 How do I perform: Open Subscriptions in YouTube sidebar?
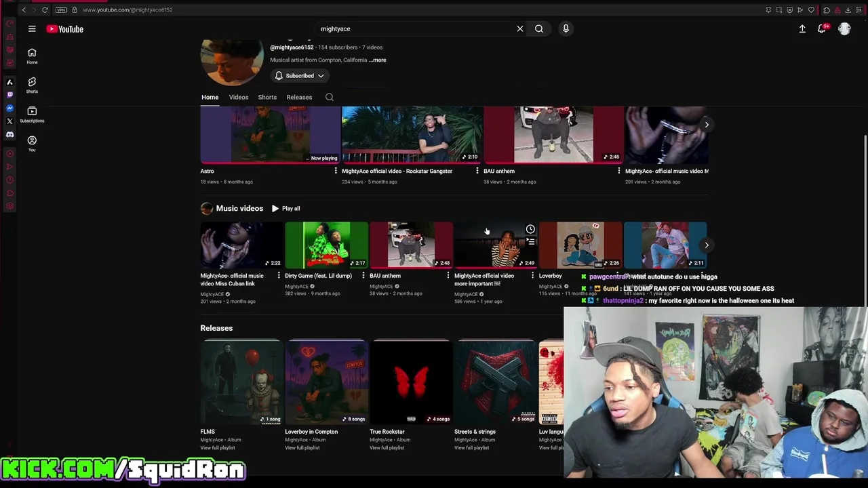pyautogui.click(x=32, y=115)
